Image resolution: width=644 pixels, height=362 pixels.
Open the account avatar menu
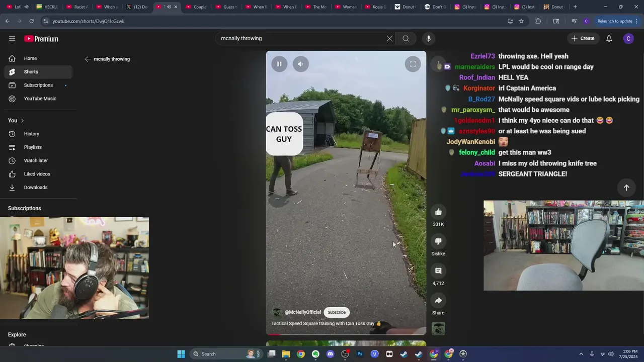[x=628, y=39]
